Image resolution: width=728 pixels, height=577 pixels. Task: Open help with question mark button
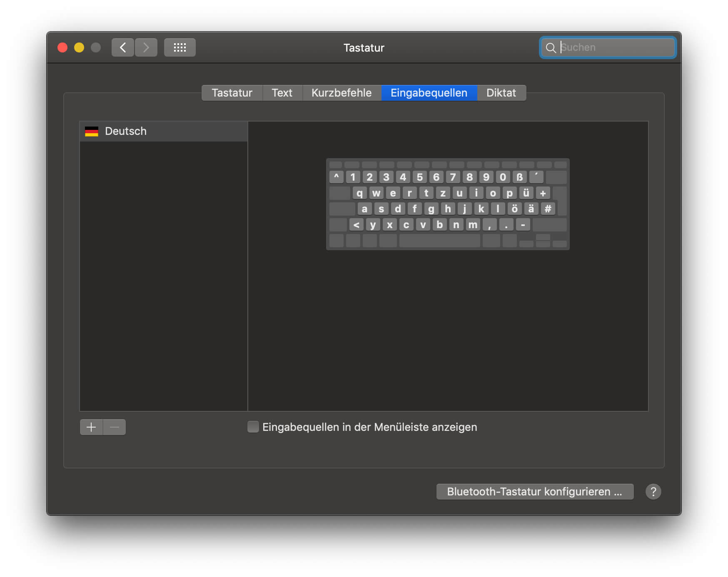(653, 492)
